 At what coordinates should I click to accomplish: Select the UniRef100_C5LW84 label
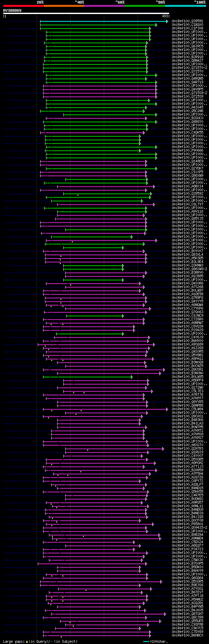click(x=187, y=409)
